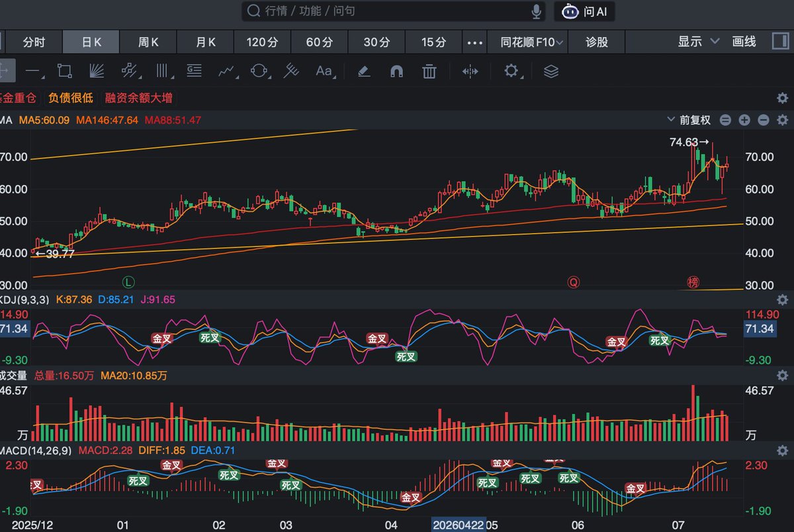Switch to the 30分 period tab

tap(376, 42)
